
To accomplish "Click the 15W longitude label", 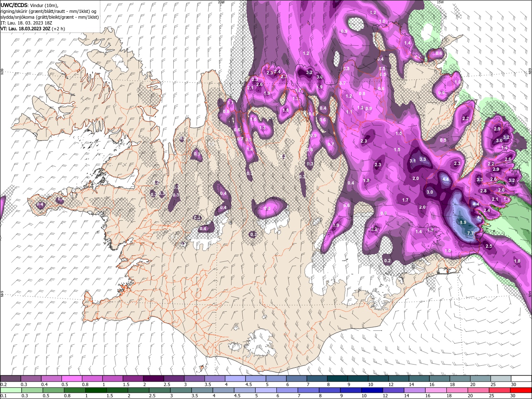I will click(440, 2).
